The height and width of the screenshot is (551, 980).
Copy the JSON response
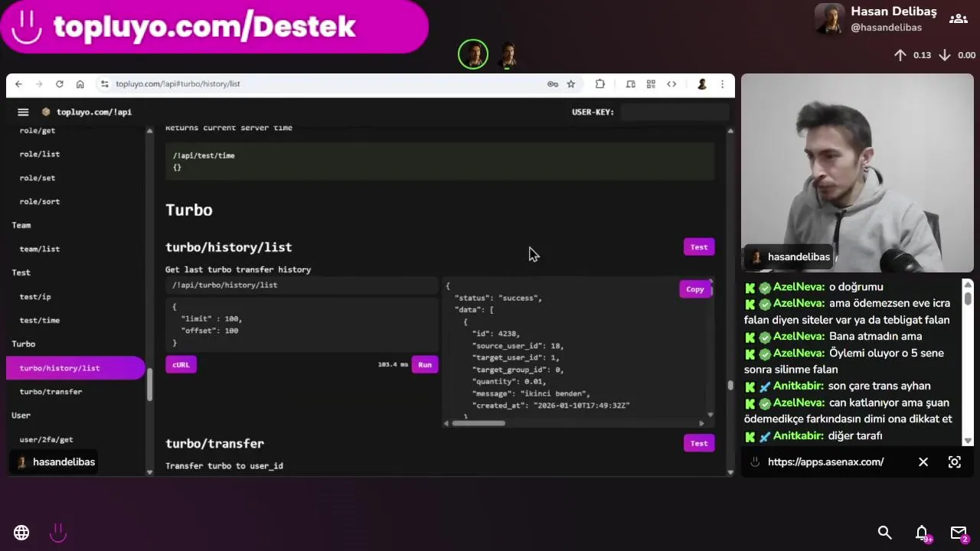(695, 289)
